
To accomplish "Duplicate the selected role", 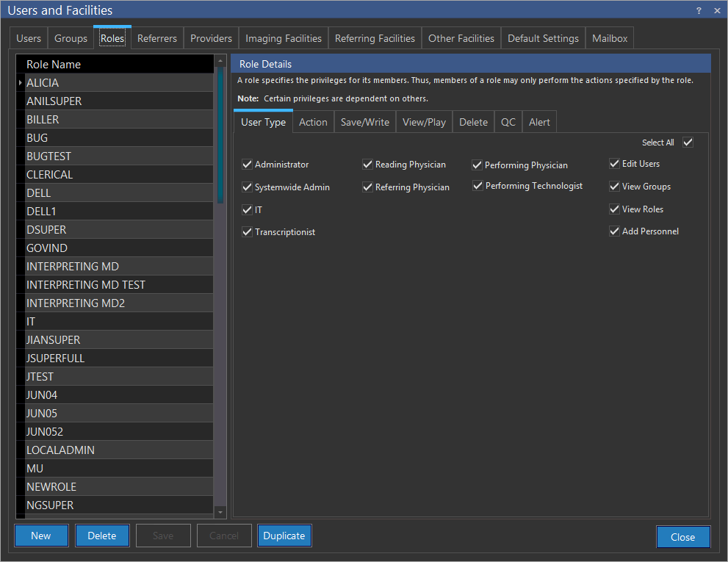I will (x=284, y=536).
